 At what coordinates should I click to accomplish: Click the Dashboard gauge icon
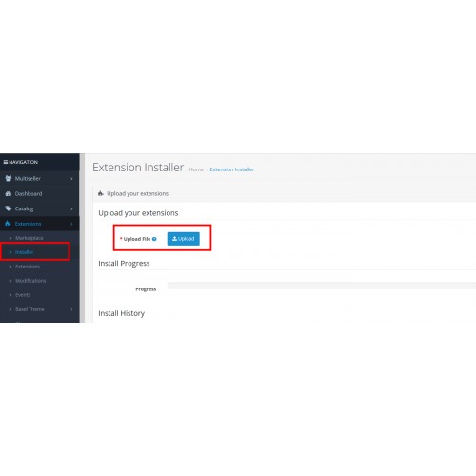pos(9,193)
